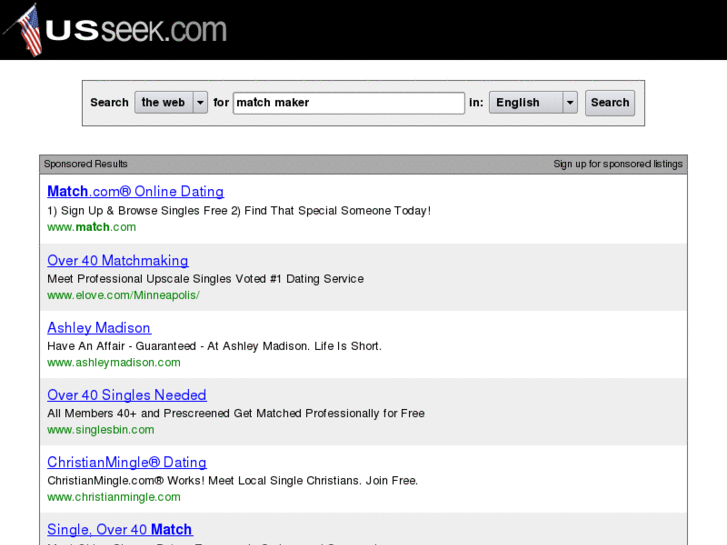Expand the English language dropdown

pyautogui.click(x=533, y=103)
